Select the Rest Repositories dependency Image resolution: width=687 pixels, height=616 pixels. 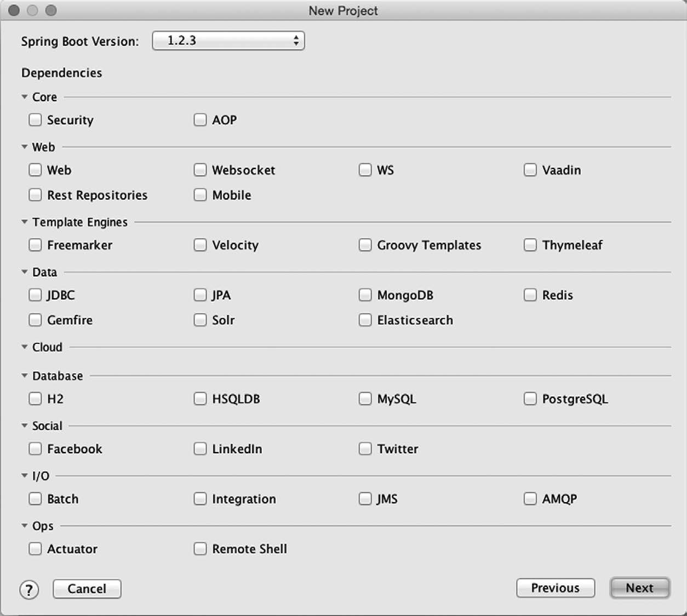[35, 195]
